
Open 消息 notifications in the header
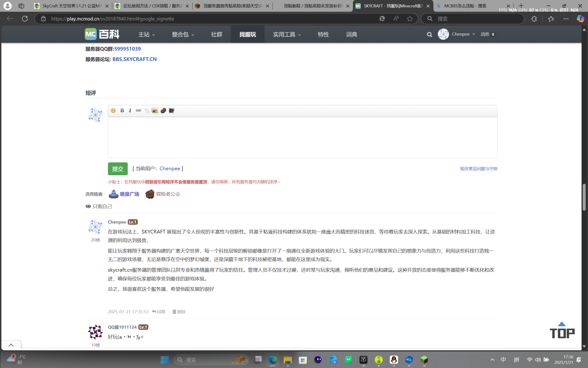487,34
